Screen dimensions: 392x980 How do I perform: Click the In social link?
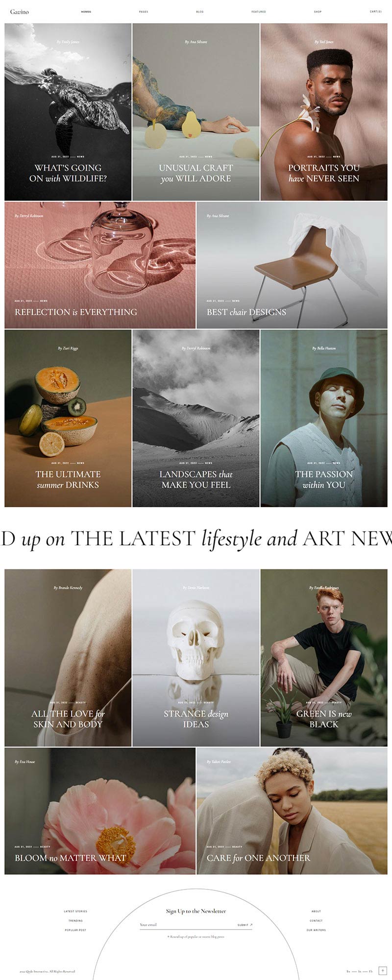tap(360, 971)
